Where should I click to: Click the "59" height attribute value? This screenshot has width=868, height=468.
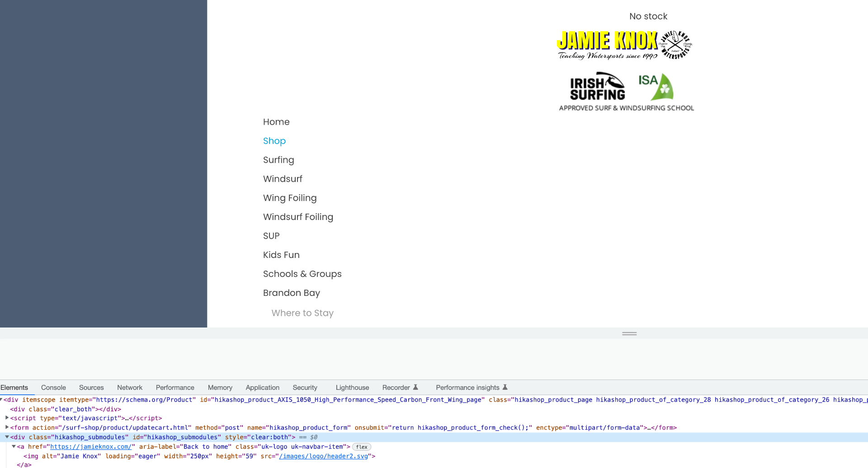click(x=249, y=456)
